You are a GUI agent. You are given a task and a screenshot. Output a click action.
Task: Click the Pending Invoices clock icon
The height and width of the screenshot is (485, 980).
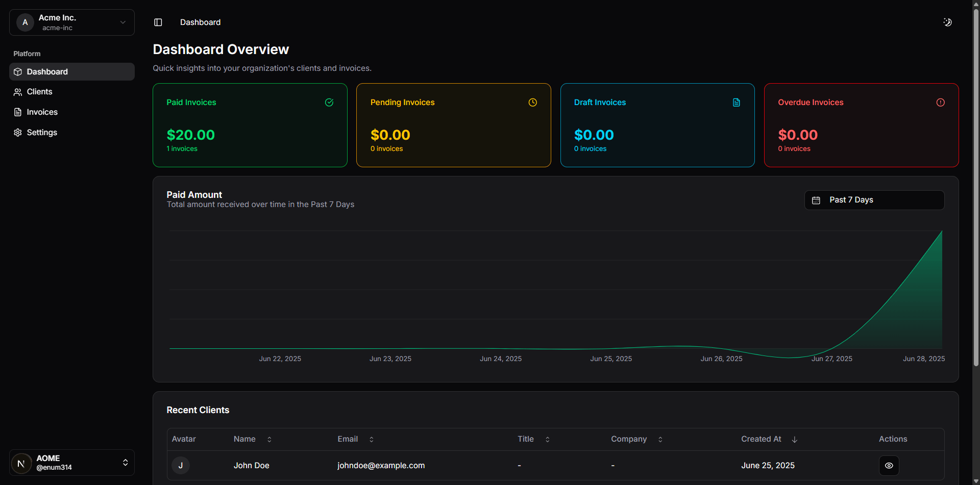click(x=533, y=103)
